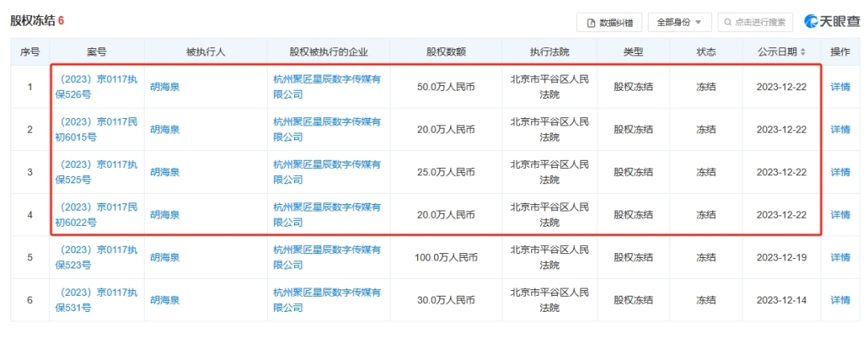Click the 25.0万人民币 amount cell
Viewport: 868px width, 344px height.
pos(446,172)
